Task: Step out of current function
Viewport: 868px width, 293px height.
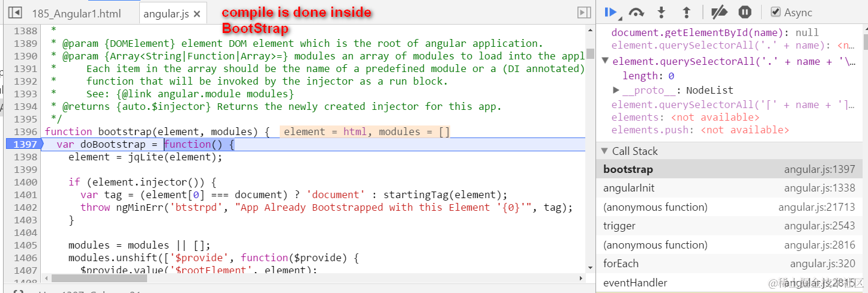Action: pos(687,12)
